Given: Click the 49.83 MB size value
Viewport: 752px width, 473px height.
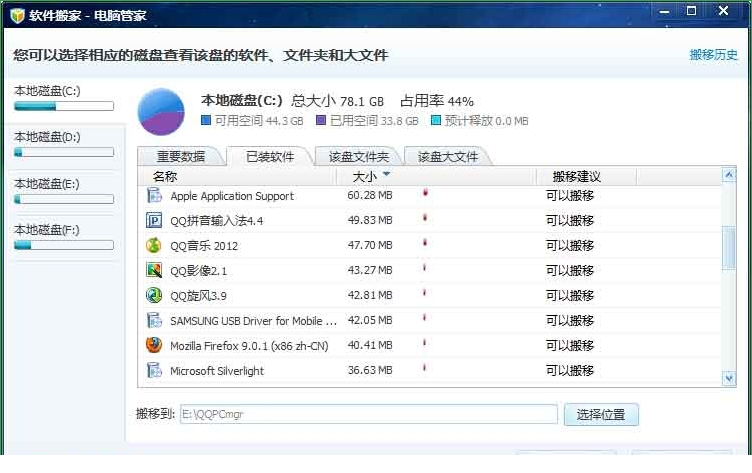Looking at the screenshot, I should 370,220.
